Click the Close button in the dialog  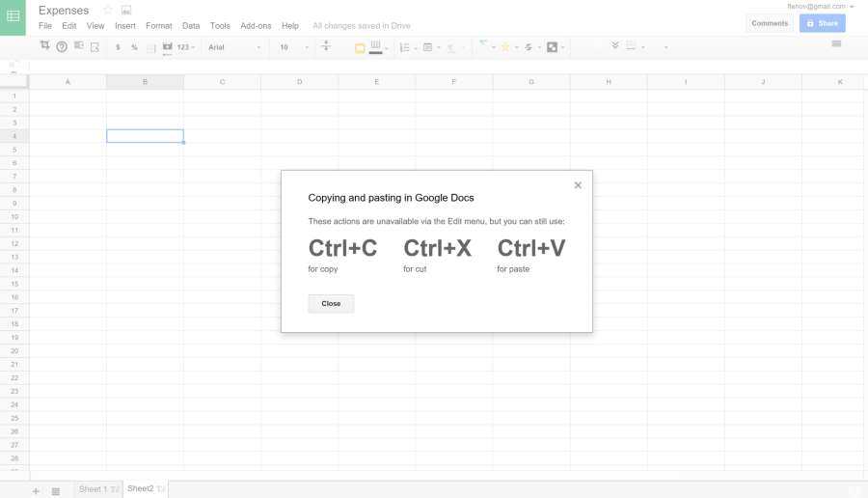pos(331,304)
